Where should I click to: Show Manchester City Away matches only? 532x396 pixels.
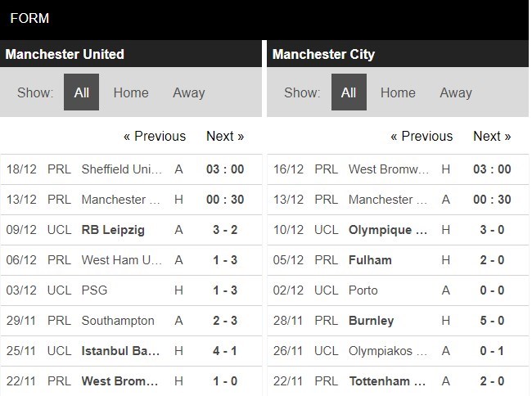point(456,92)
